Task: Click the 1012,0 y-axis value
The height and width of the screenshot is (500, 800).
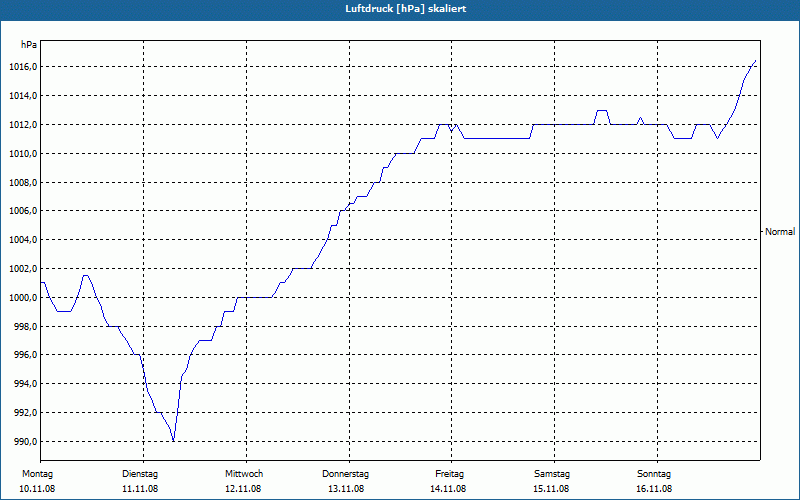Action: (x=23, y=125)
